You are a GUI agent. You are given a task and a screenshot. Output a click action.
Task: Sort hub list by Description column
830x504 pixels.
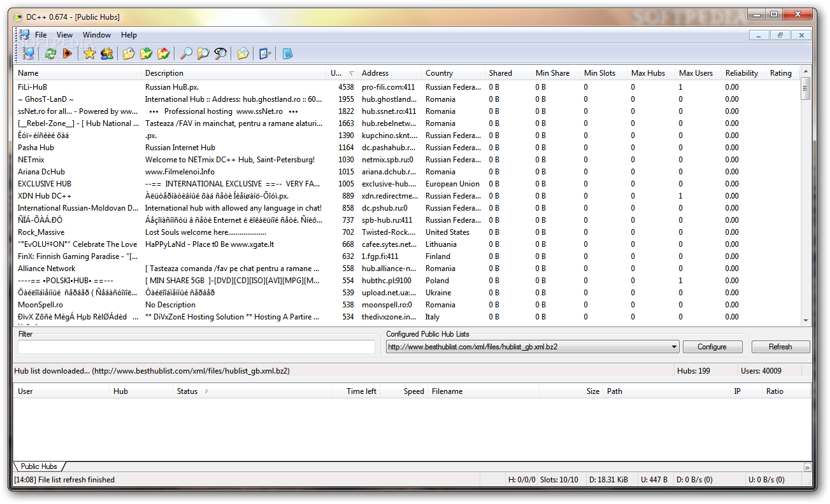[x=234, y=73]
